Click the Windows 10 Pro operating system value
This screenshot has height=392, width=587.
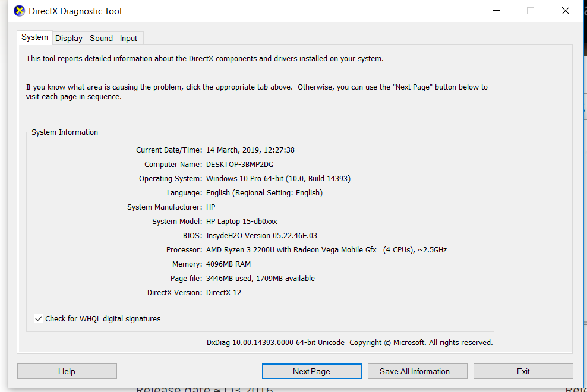pyautogui.click(x=278, y=179)
